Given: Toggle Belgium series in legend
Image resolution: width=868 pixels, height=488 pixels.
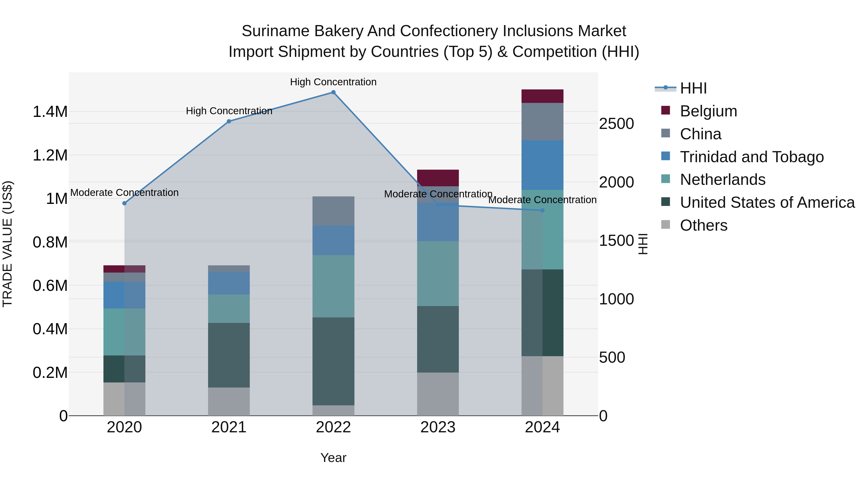Looking at the screenshot, I should (x=699, y=111).
